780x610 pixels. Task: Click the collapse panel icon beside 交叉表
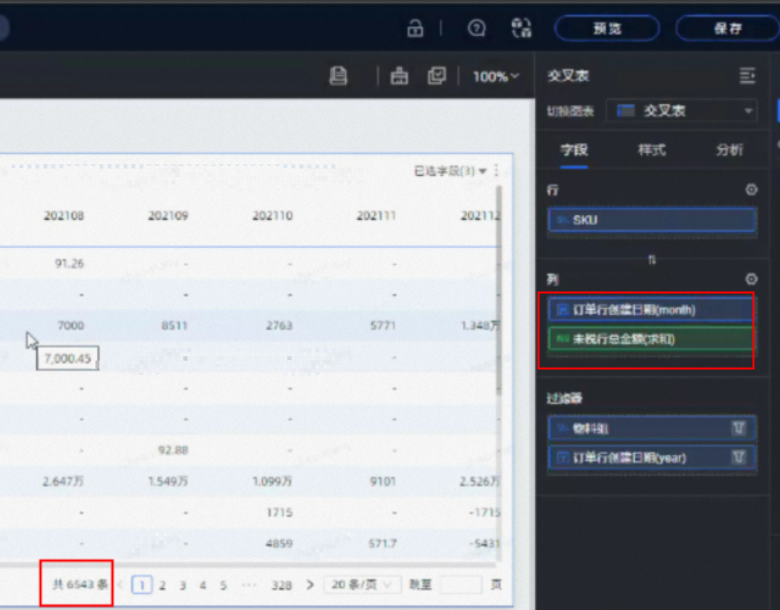[x=747, y=76]
